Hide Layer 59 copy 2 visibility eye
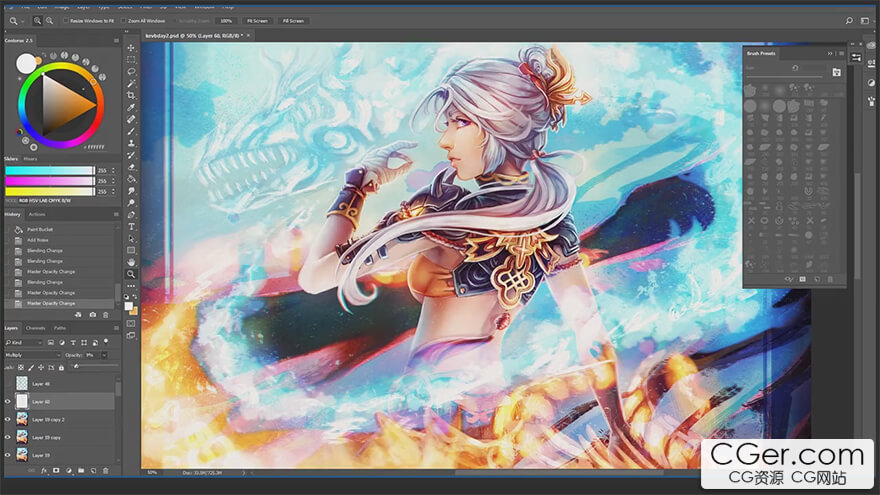The height and width of the screenshot is (495, 880). [8, 419]
